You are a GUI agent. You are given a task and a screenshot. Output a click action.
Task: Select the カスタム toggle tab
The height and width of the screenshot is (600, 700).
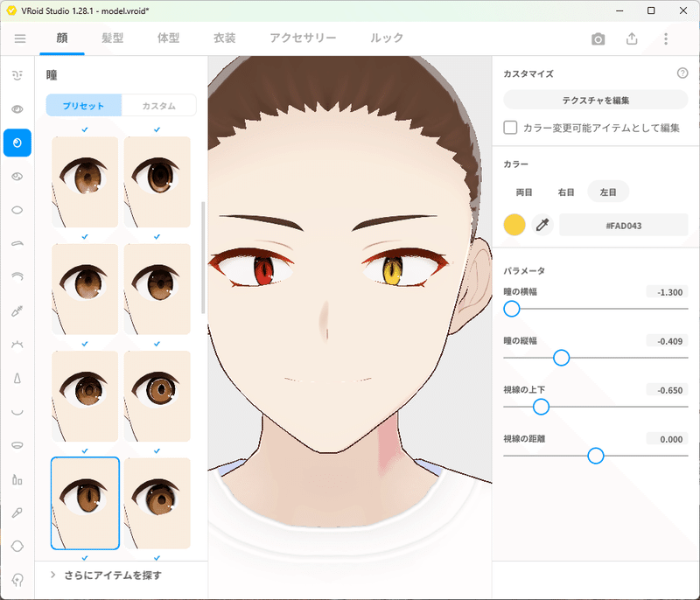coord(159,105)
